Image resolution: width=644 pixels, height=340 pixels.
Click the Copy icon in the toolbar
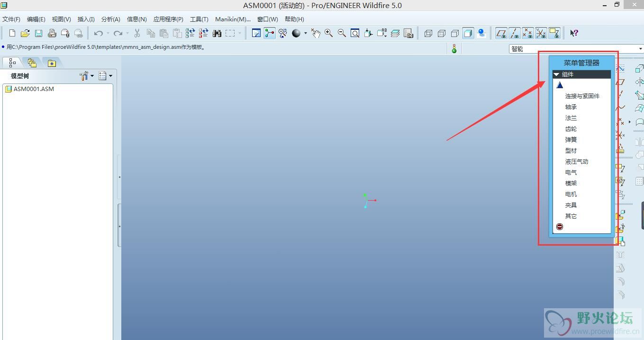point(151,33)
